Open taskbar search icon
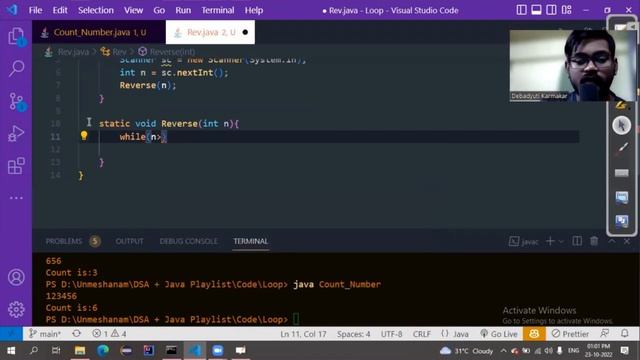Screen dimensions: 640x360 [x=34, y=350]
